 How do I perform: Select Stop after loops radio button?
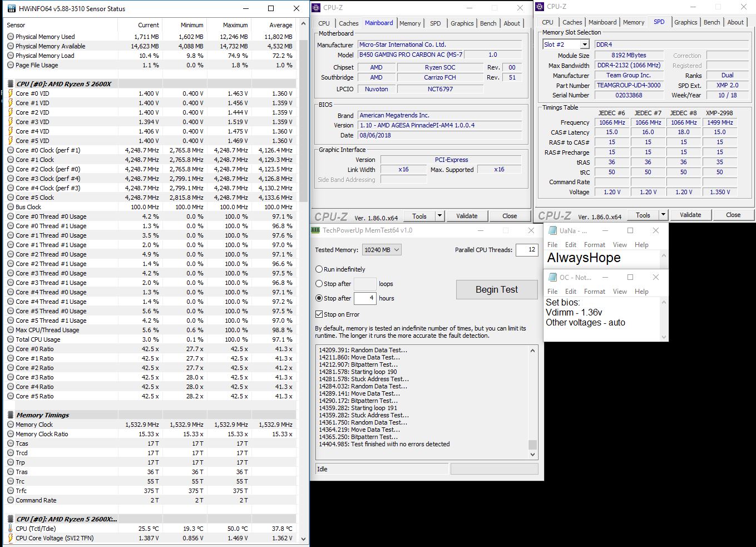(319, 284)
